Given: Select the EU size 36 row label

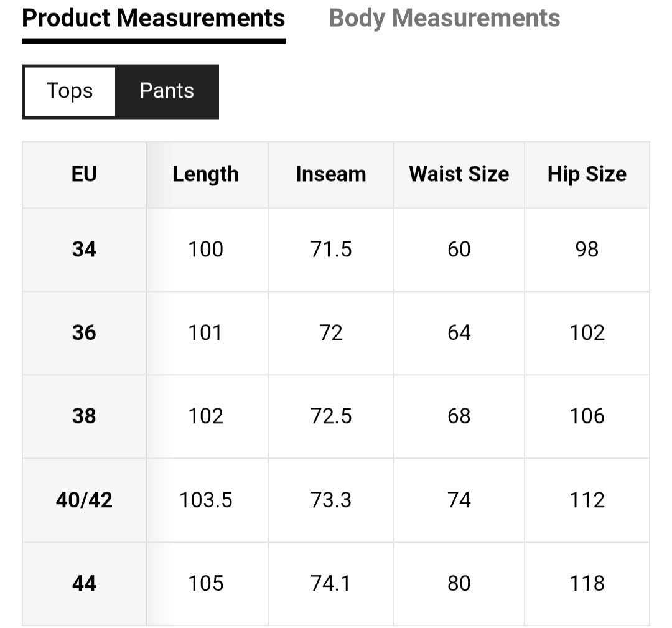Looking at the screenshot, I should coord(84,333).
